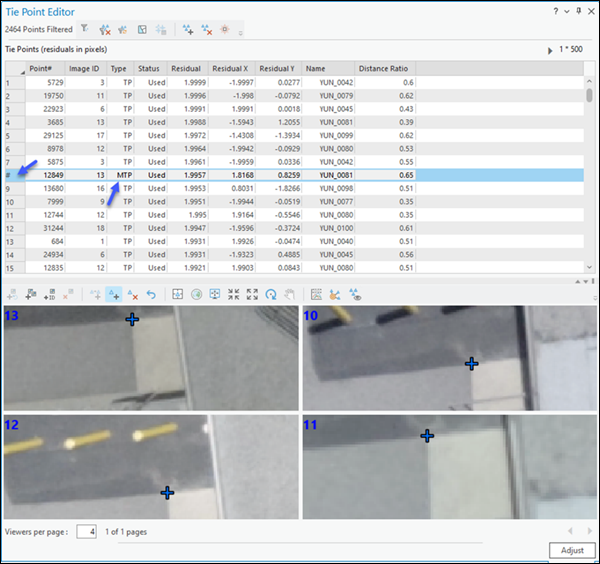Screen dimensions: 600x564
Task: Click add viewer by image ID icon
Action: [x=49, y=294]
